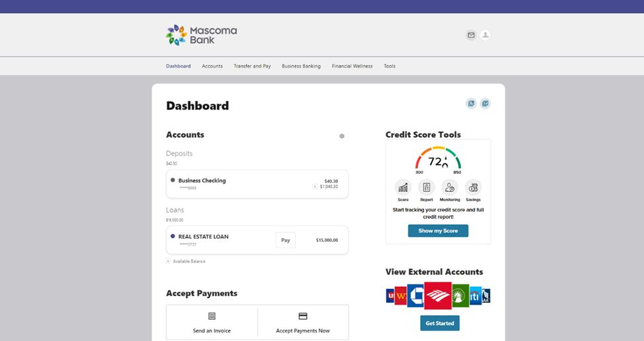Open the user profile icon
Screen dimensions: 644x341
(x=485, y=36)
